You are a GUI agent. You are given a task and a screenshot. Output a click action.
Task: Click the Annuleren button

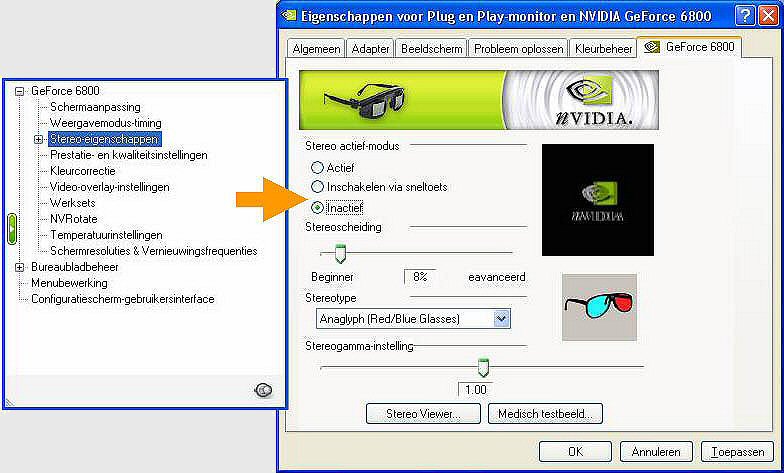tap(656, 452)
